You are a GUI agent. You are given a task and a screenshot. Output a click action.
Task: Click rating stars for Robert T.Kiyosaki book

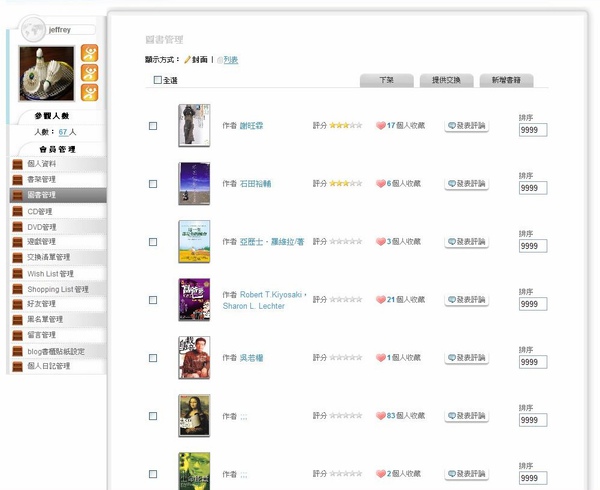(x=346, y=299)
